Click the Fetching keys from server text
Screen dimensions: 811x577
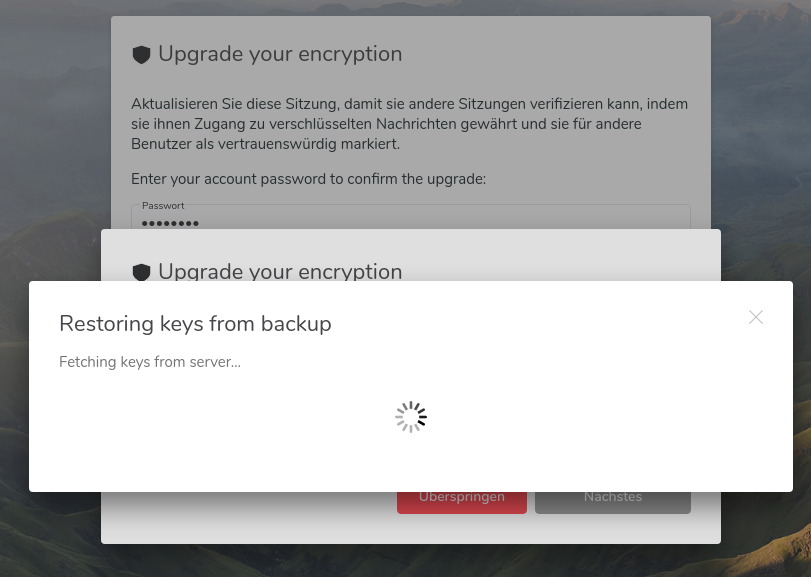point(149,362)
